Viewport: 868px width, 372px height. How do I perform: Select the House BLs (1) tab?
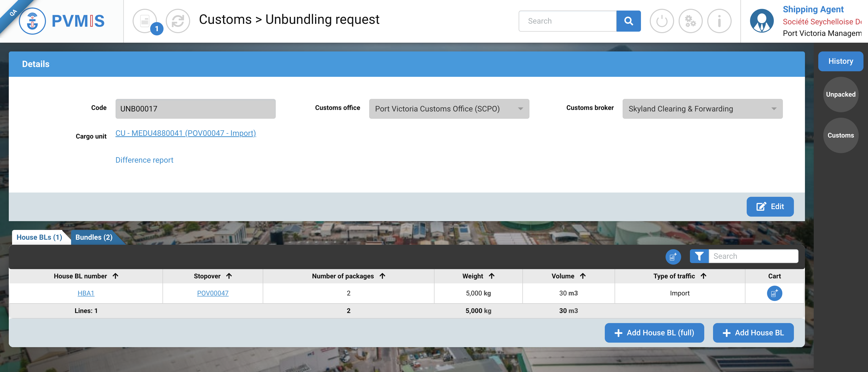tap(39, 237)
